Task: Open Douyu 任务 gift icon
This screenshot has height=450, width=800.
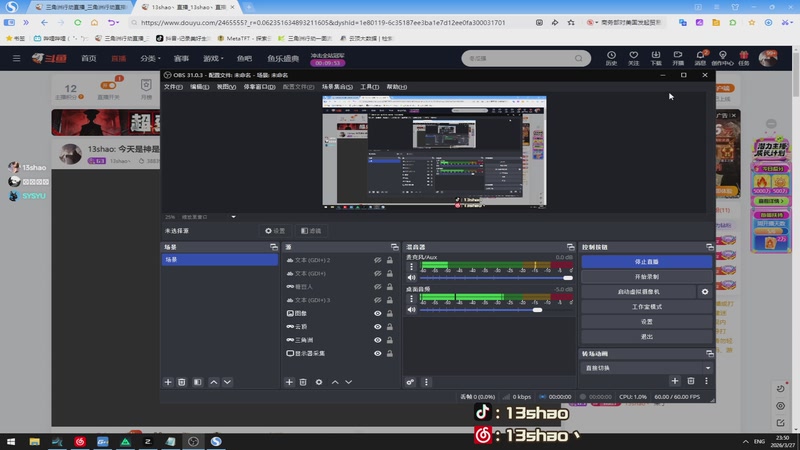Action: 744,58
